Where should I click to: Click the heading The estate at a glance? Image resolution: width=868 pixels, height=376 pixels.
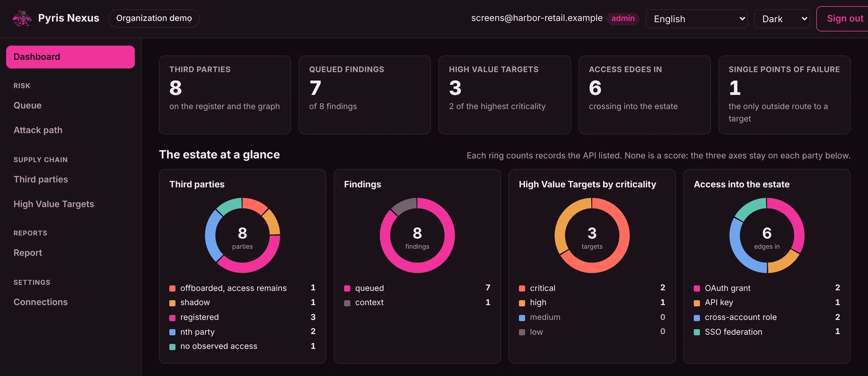219,154
